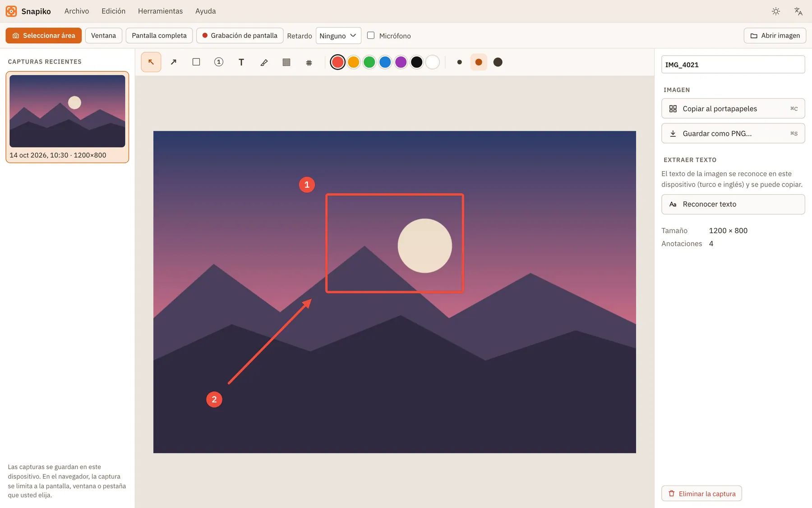
Task: Enable the Micrófono checkbox
Action: 371,35
